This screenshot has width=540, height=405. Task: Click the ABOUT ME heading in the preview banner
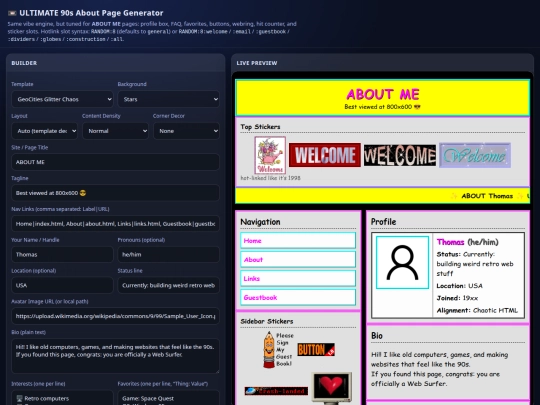(383, 94)
